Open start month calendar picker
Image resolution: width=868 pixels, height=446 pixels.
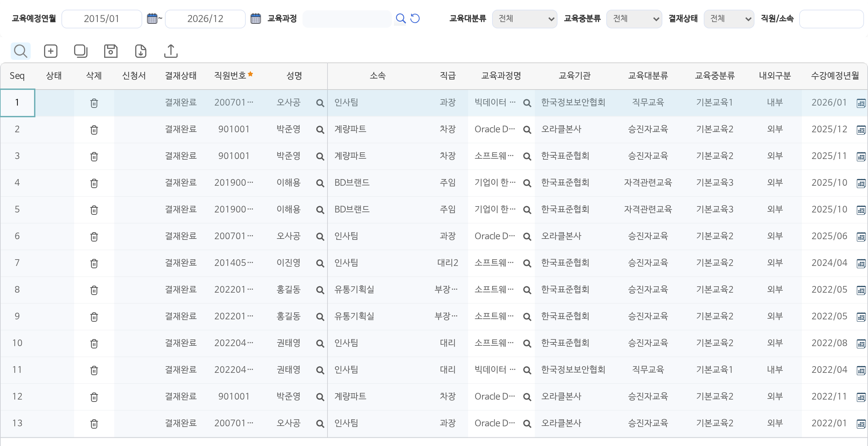(152, 18)
